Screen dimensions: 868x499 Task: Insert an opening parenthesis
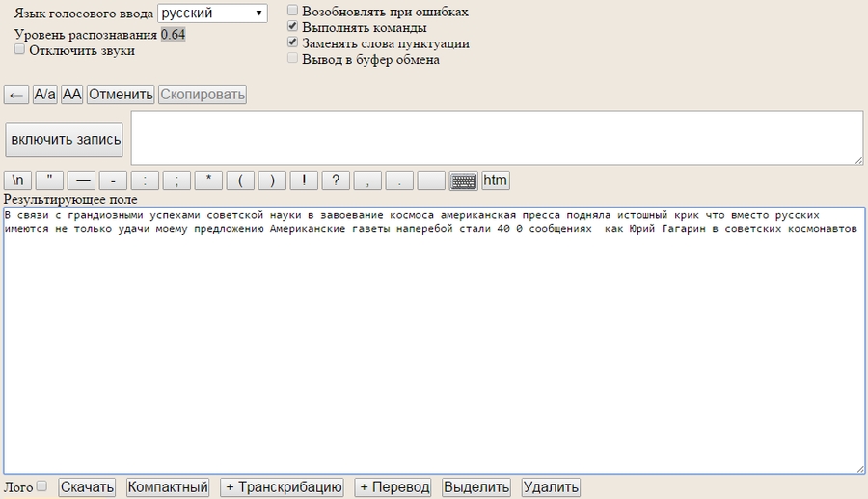(x=240, y=180)
